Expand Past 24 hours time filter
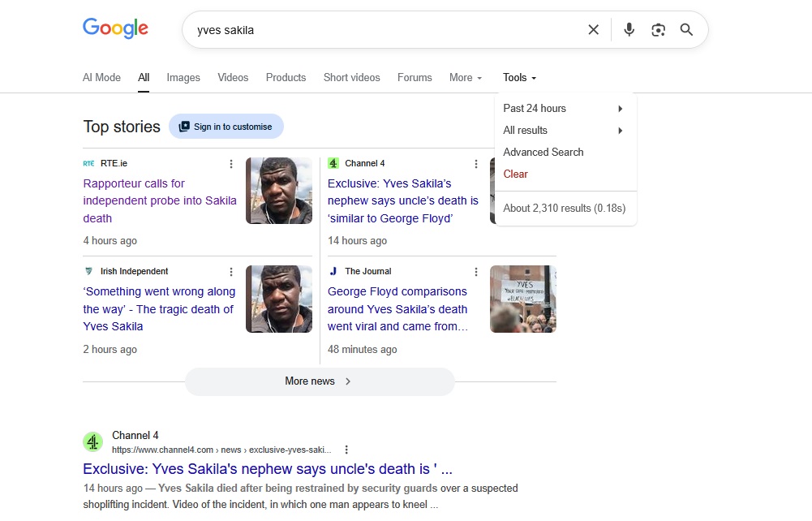Screen dimensions: 812x521 (565, 108)
